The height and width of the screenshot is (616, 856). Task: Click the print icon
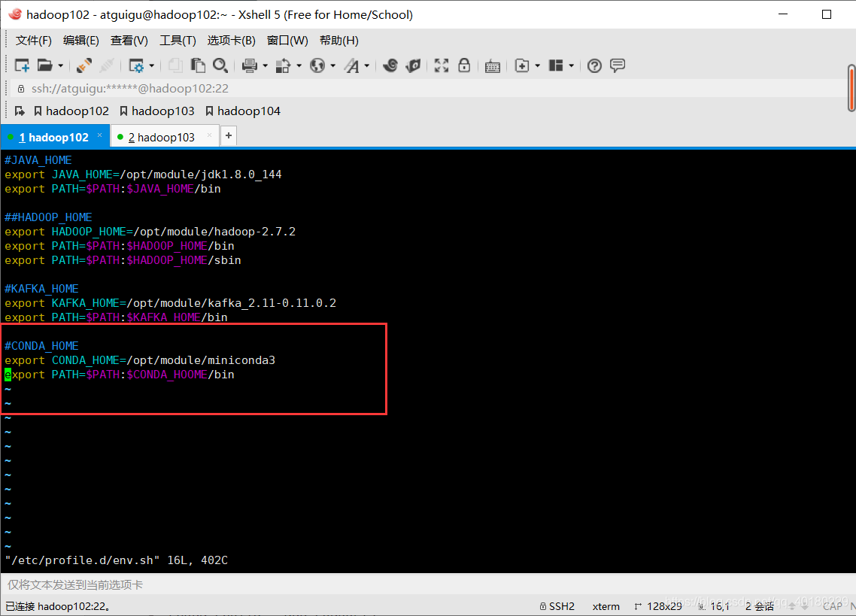250,65
